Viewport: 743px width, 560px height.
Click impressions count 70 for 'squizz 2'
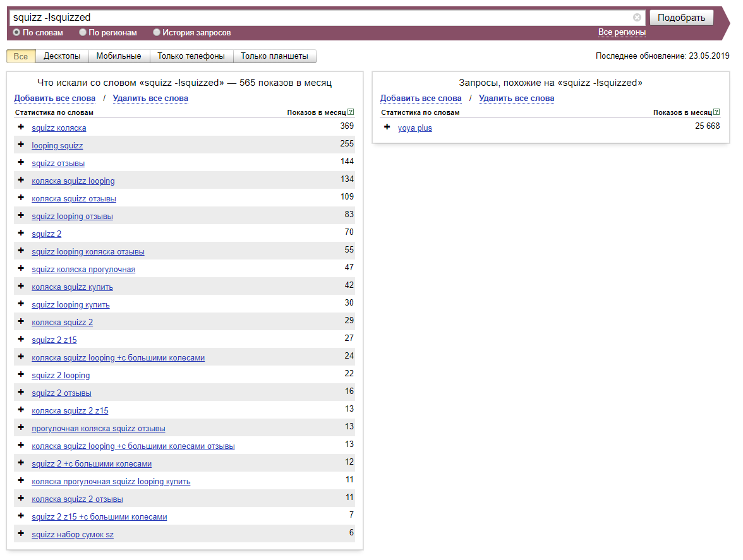click(349, 232)
